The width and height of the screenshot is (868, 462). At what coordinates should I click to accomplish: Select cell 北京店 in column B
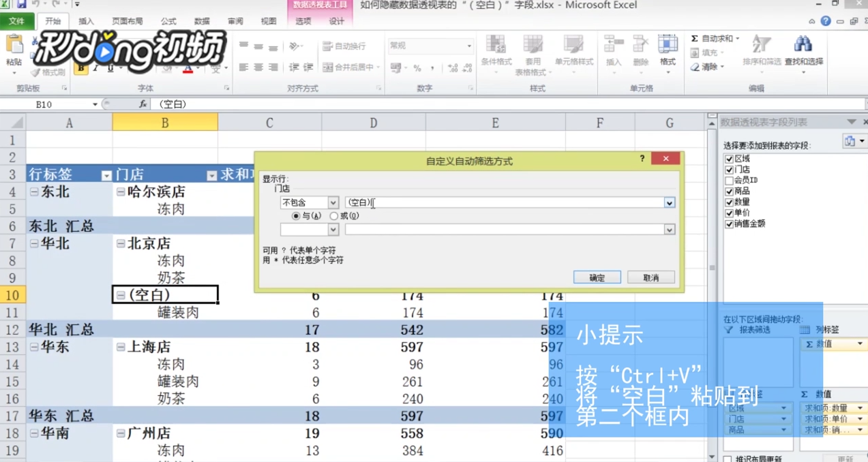click(x=165, y=243)
